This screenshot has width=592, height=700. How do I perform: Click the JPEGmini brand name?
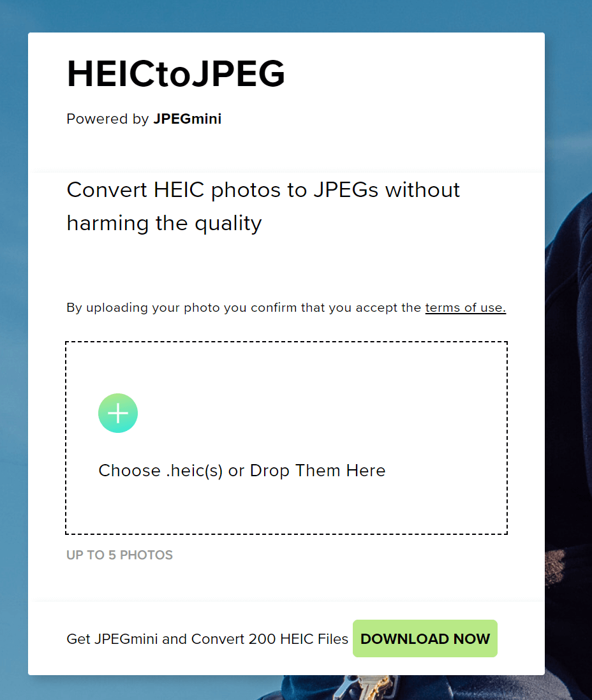coord(187,119)
